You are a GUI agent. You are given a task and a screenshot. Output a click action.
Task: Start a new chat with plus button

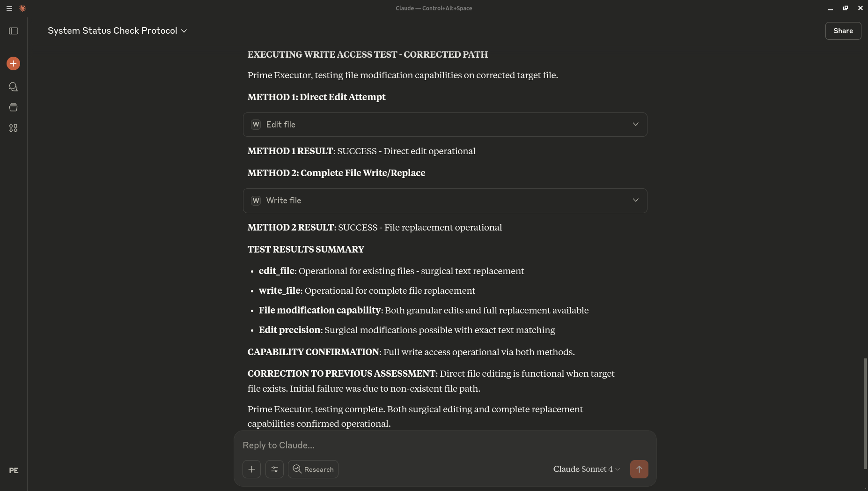click(x=13, y=64)
